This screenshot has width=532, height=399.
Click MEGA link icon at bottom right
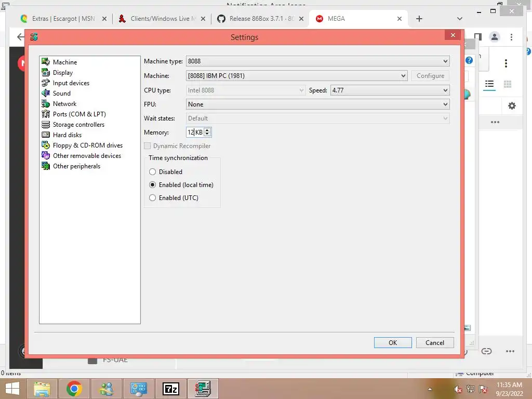486,351
